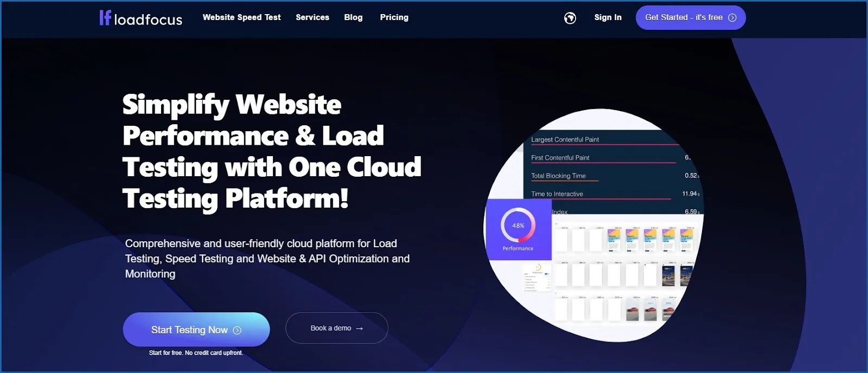The width and height of the screenshot is (868, 373).
Task: Click the red car filmstrip thumbnail
Action: [633, 310]
